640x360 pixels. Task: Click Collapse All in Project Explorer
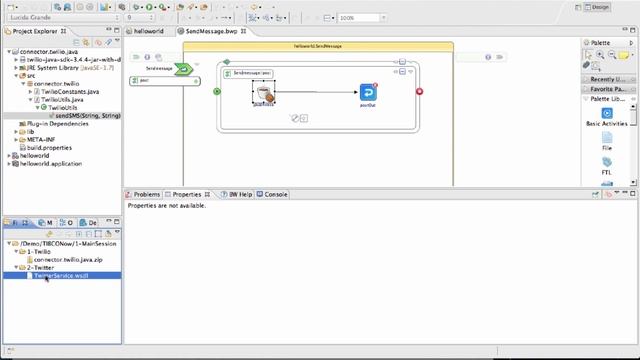[76, 42]
